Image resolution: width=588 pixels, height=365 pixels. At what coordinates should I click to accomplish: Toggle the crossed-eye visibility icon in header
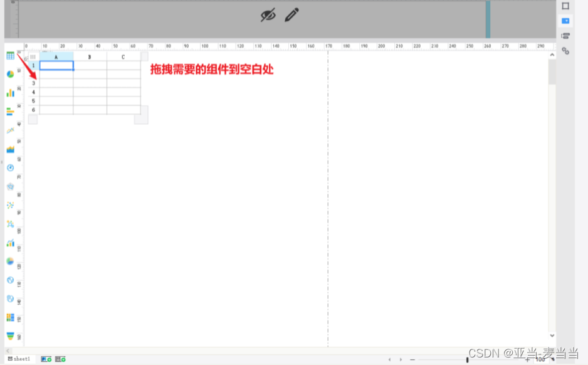268,15
